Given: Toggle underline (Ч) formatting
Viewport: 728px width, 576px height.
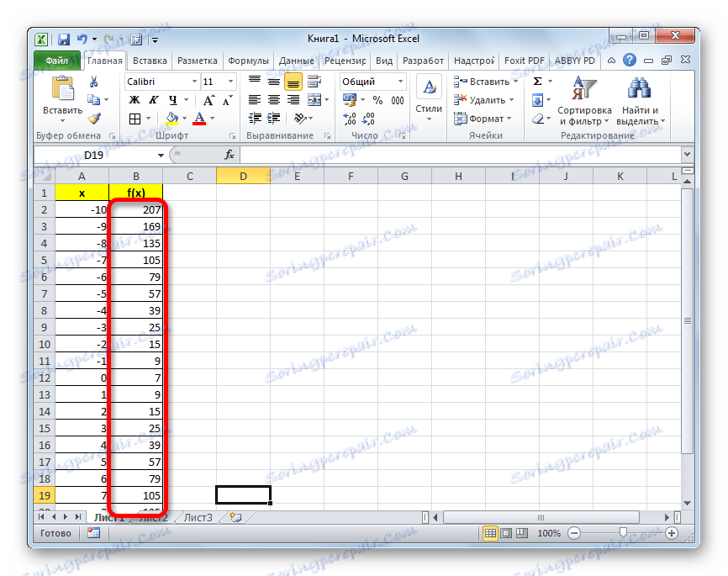Looking at the screenshot, I should tap(172, 100).
